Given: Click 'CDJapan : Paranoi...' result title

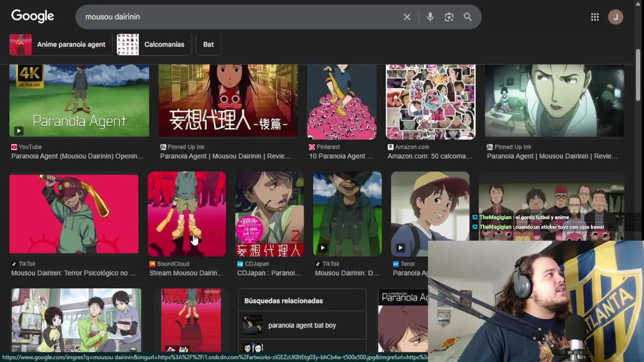Looking at the screenshot, I should 269,273.
